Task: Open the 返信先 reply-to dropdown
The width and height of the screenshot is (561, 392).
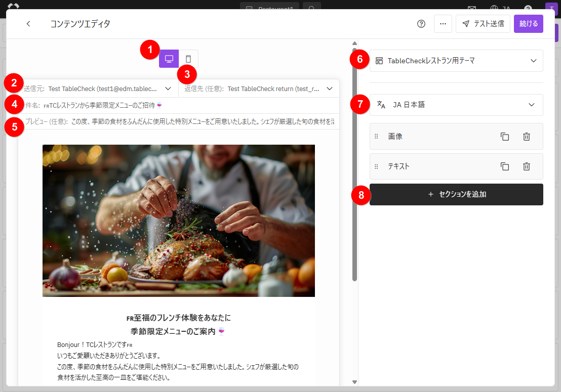Action: [259, 89]
